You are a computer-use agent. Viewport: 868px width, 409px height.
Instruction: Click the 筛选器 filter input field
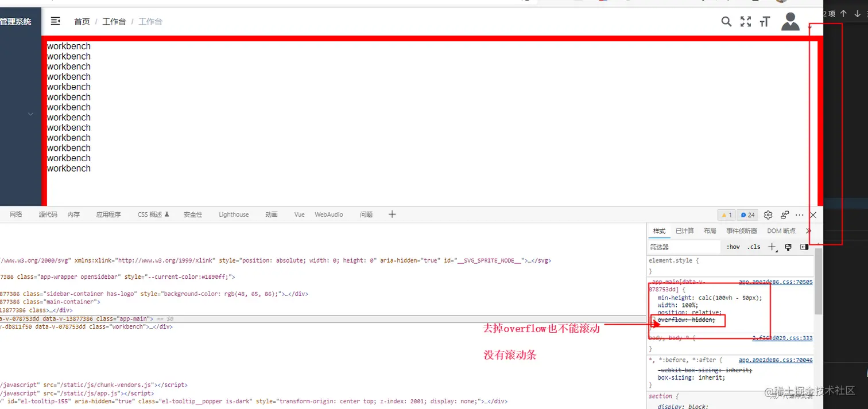(x=684, y=247)
